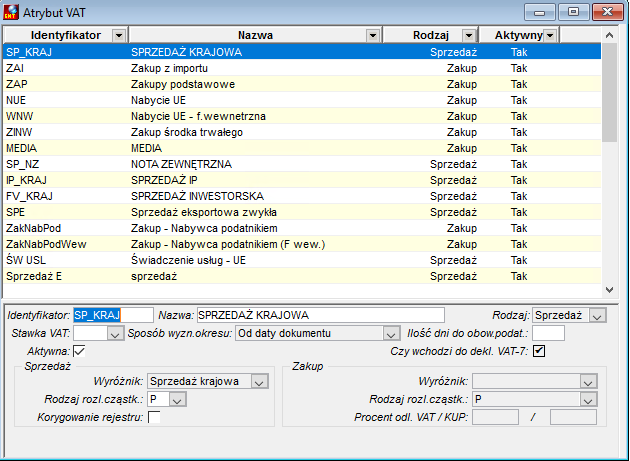Open the Identyfikator column filter dropdown

(x=119, y=35)
